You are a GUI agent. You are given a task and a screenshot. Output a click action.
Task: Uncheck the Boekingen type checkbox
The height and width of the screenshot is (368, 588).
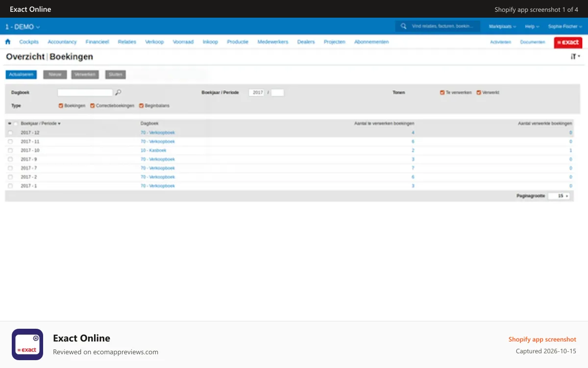[61, 105]
